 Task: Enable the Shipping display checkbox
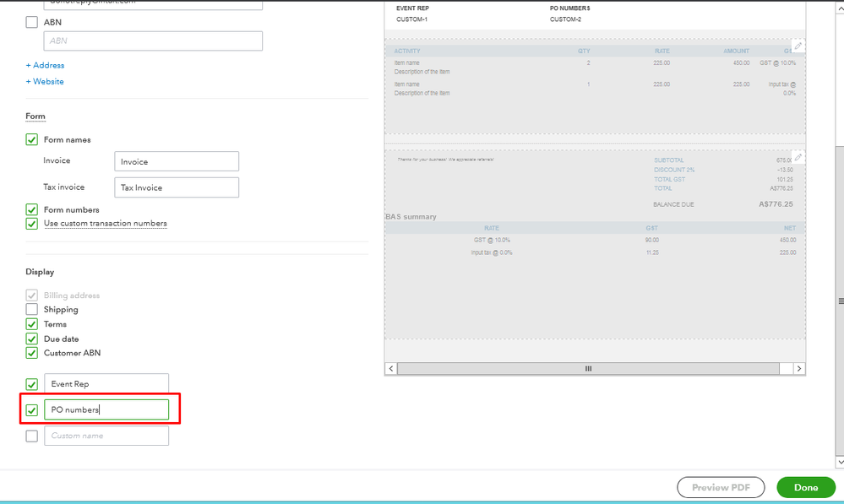[x=32, y=309]
